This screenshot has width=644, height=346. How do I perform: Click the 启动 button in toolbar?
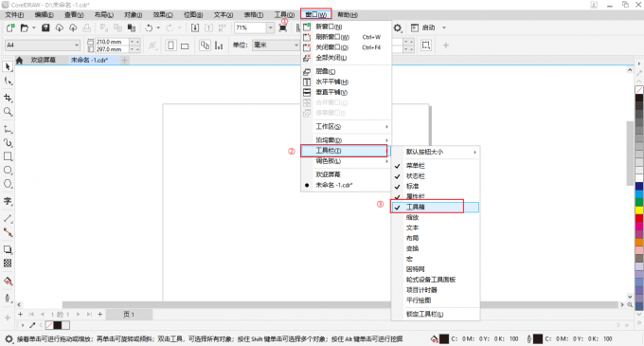422,27
